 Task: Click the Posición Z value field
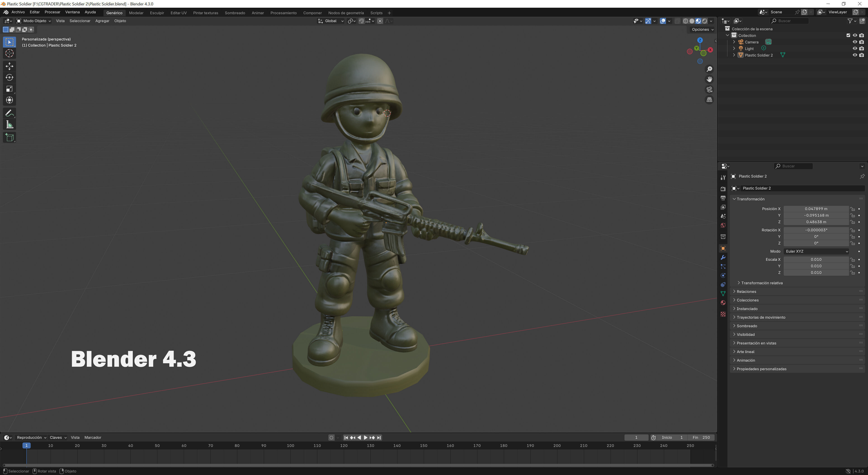tap(816, 222)
